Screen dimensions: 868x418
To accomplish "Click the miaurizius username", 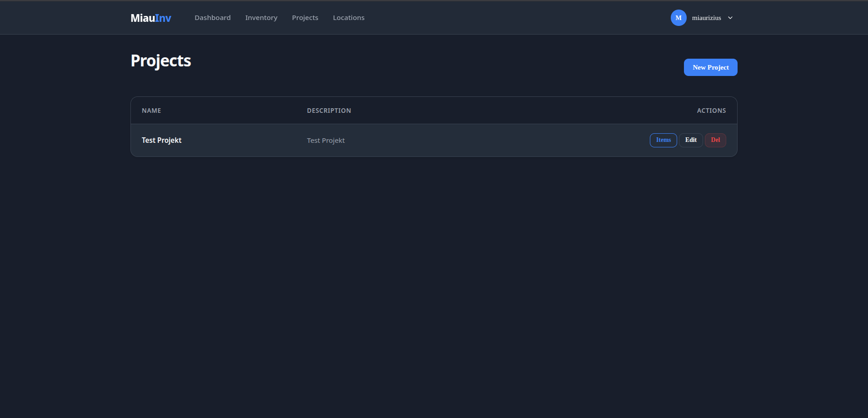I will 706,18.
